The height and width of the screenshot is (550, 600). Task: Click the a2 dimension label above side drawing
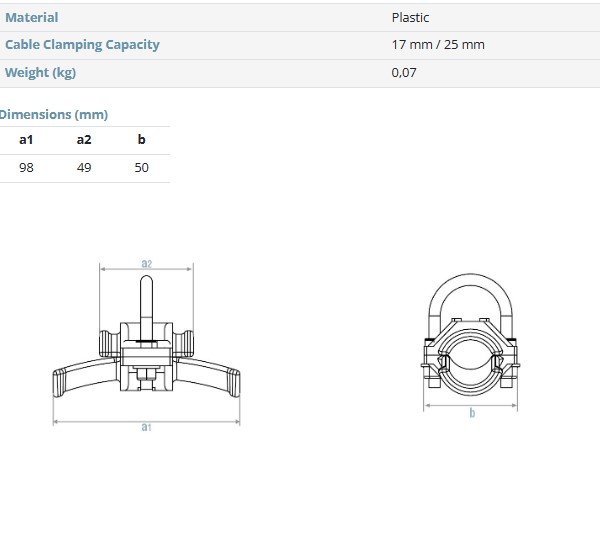coord(146,263)
